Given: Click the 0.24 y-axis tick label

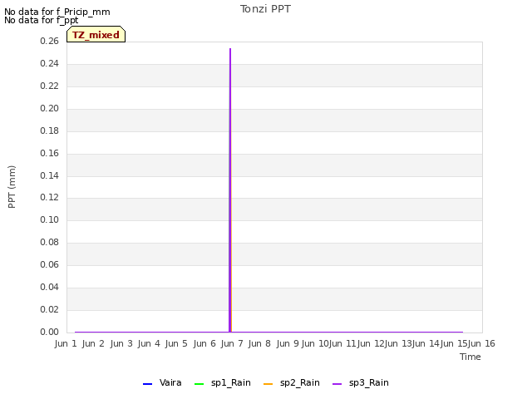Looking at the screenshot, I should click(50, 63).
